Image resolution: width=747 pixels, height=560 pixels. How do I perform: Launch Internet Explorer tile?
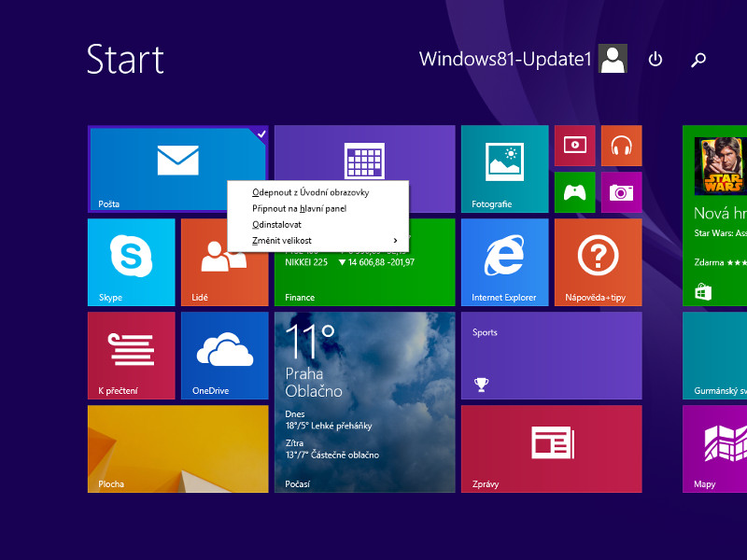pyautogui.click(x=504, y=262)
